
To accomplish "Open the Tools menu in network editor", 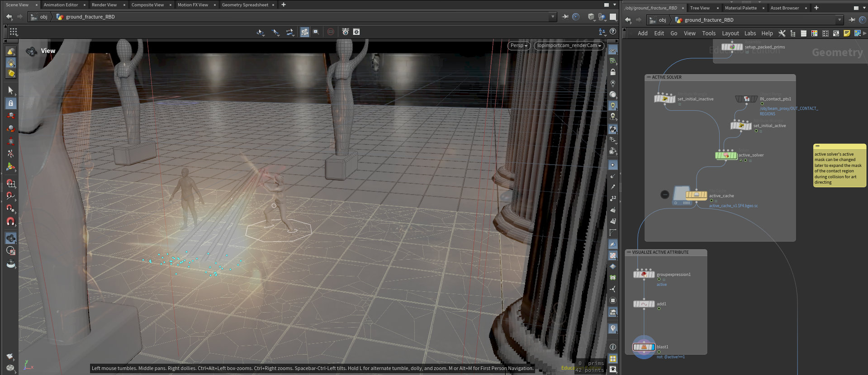I will click(709, 33).
